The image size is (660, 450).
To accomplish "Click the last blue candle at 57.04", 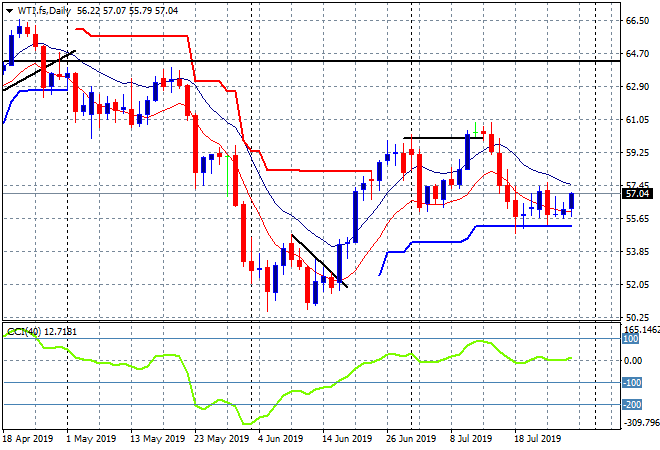I will pos(572,201).
